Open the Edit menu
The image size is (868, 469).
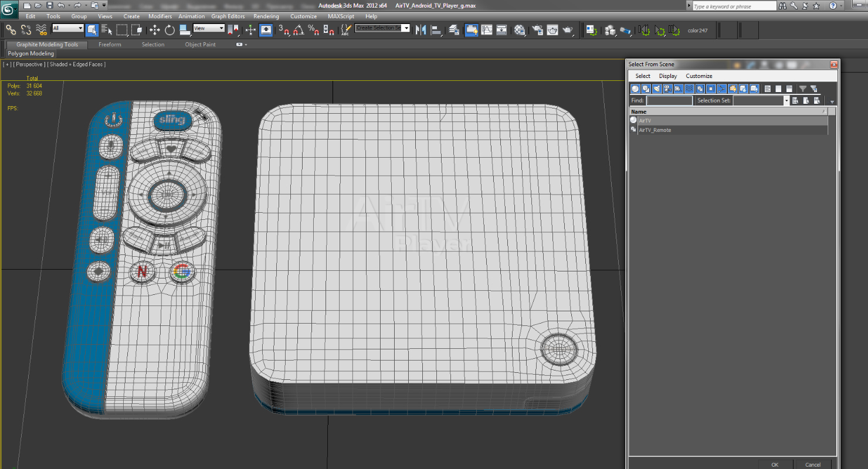coord(30,16)
